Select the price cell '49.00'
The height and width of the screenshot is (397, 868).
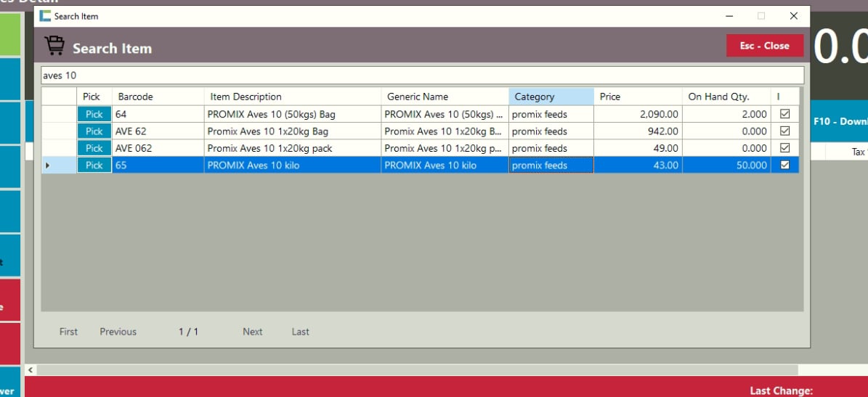tap(638, 148)
